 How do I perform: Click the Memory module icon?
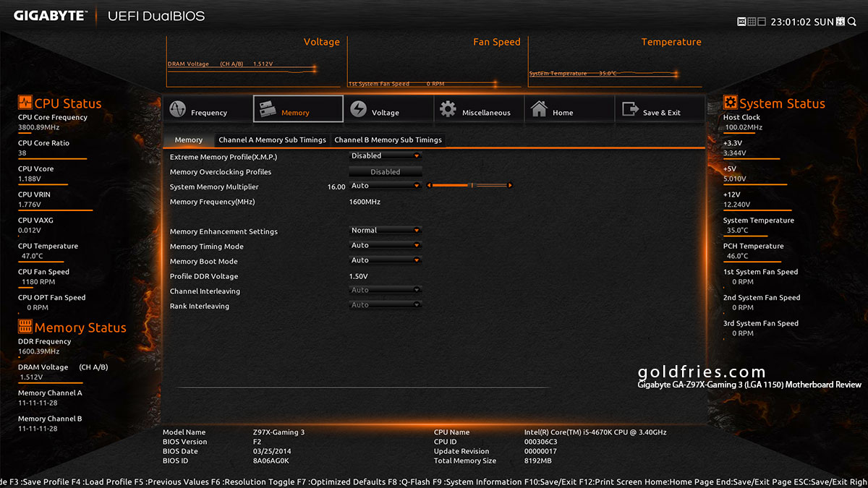[268, 109]
